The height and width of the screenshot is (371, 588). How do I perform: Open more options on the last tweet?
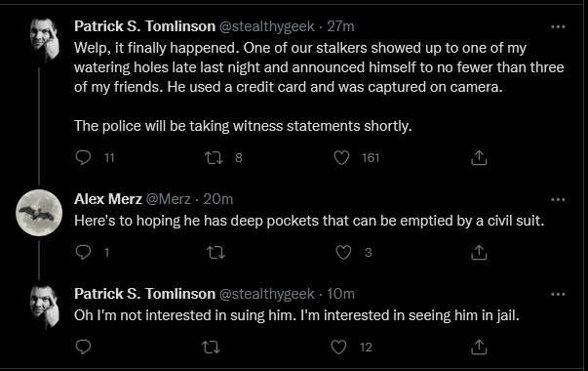point(558,295)
